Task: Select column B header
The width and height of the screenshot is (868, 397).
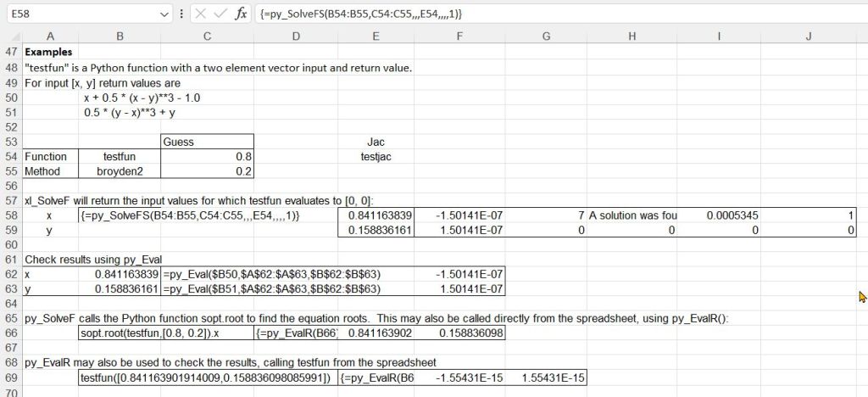Action: pyautogui.click(x=119, y=36)
